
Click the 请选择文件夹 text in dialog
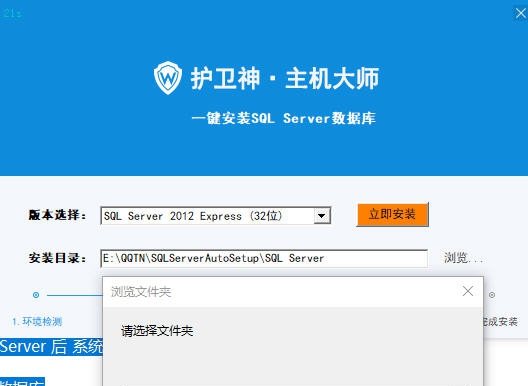[157, 331]
